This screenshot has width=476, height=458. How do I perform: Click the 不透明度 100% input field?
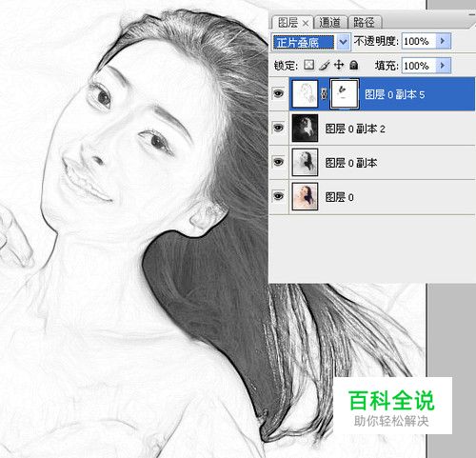pos(419,41)
